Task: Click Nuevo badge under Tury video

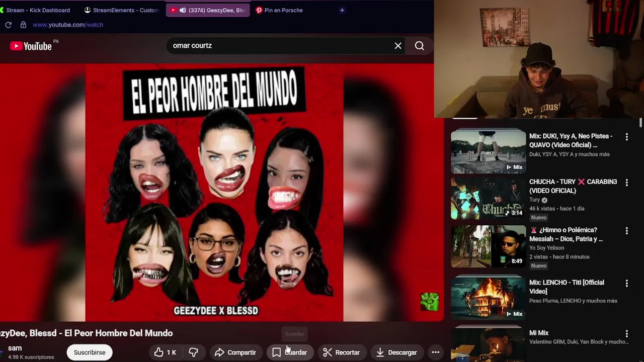Action: click(x=538, y=218)
